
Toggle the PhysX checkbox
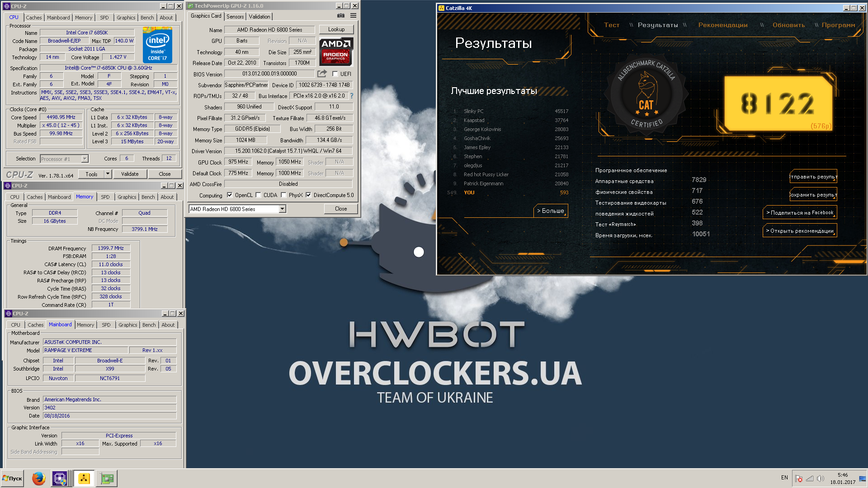(x=283, y=195)
